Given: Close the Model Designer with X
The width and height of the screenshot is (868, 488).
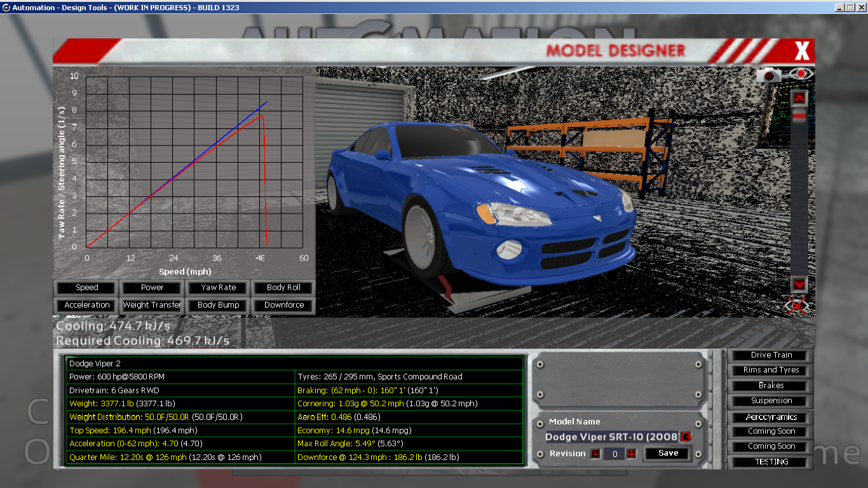Looking at the screenshot, I should tap(802, 50).
